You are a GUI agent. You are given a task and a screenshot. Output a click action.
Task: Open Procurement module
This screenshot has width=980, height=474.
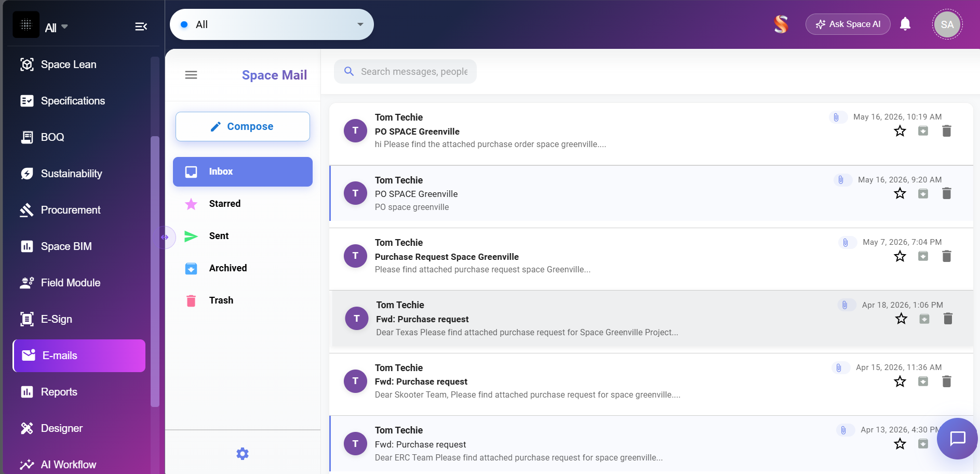(79, 210)
